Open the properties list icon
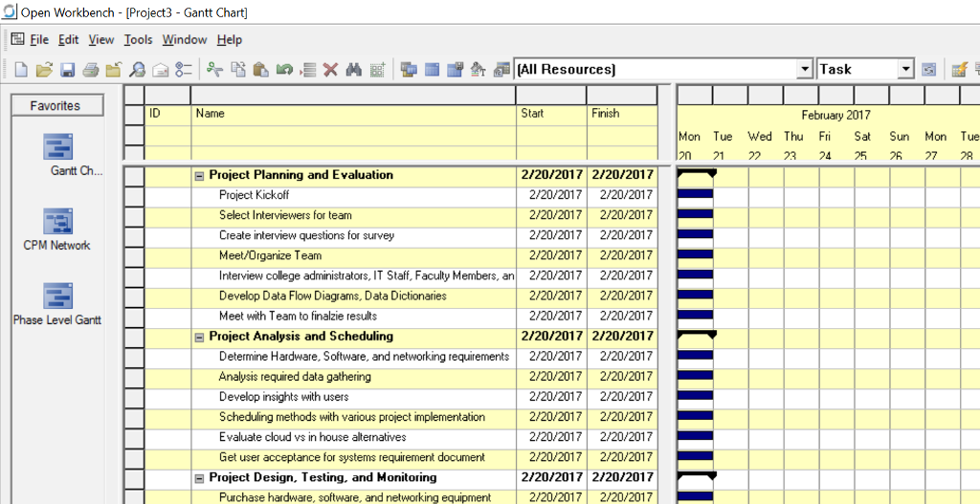Viewport: 980px width, 504px height. [x=184, y=69]
